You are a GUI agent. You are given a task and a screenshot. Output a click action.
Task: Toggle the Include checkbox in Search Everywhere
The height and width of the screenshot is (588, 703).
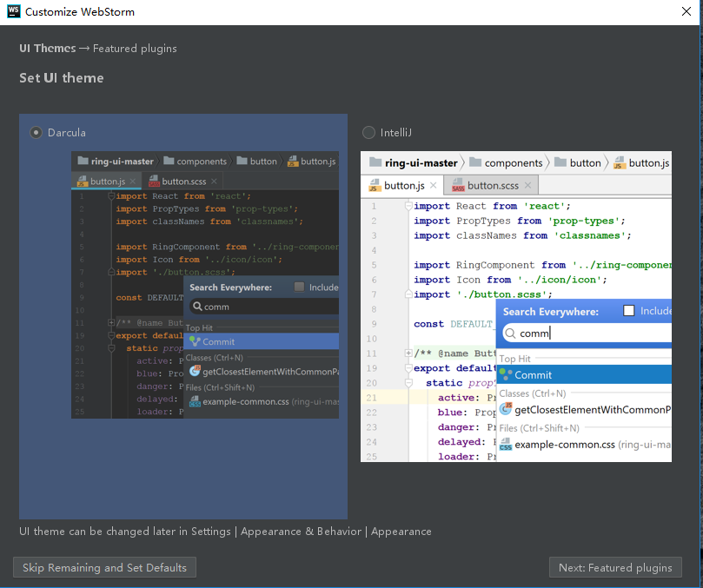tap(629, 311)
